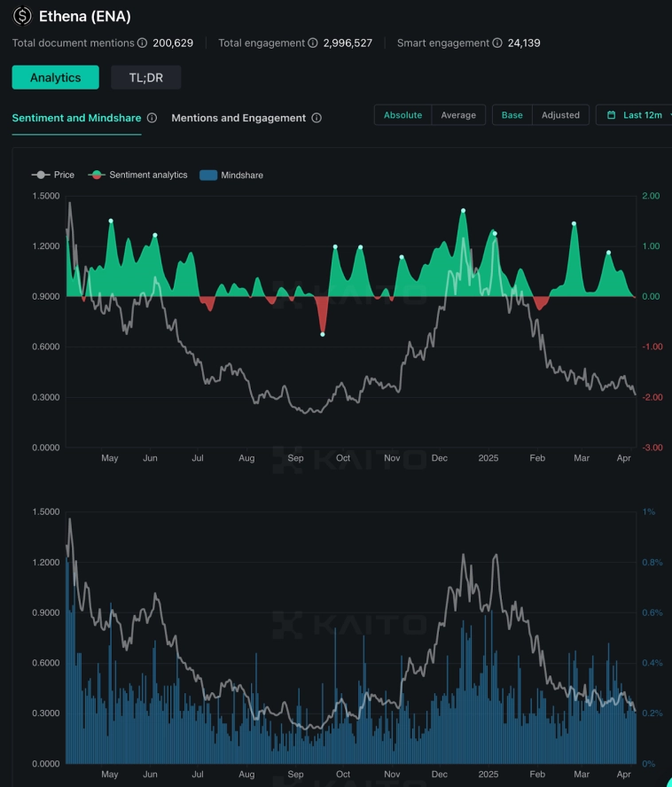Select the Analytics tab button
Viewport: 672px width, 787px height.
(55, 77)
